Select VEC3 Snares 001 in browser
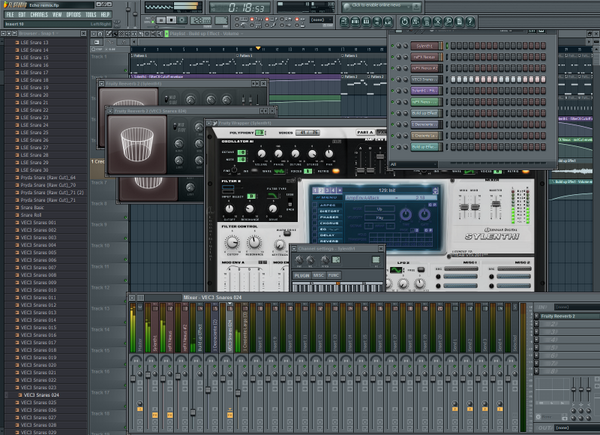The image size is (600, 435). (38, 222)
